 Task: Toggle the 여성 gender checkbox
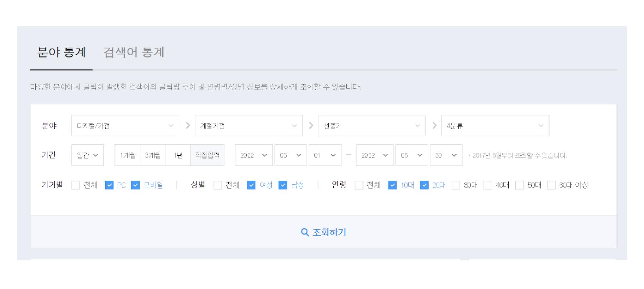point(251,185)
